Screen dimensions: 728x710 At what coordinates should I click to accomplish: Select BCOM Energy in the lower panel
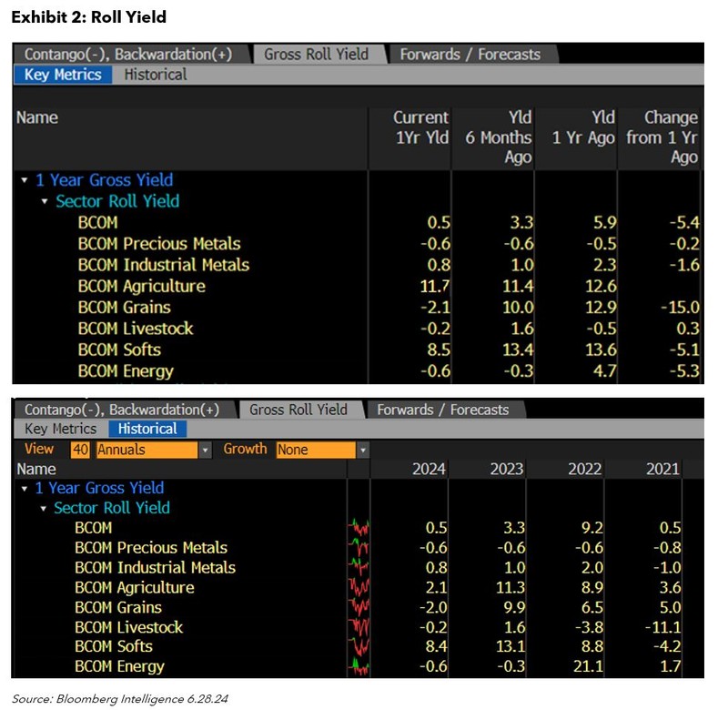tap(120, 667)
